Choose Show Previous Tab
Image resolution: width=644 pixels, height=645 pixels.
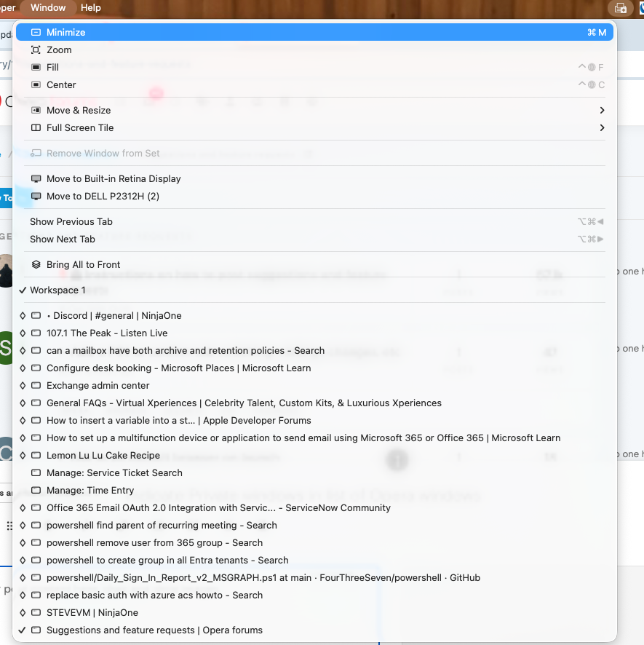click(x=314, y=222)
